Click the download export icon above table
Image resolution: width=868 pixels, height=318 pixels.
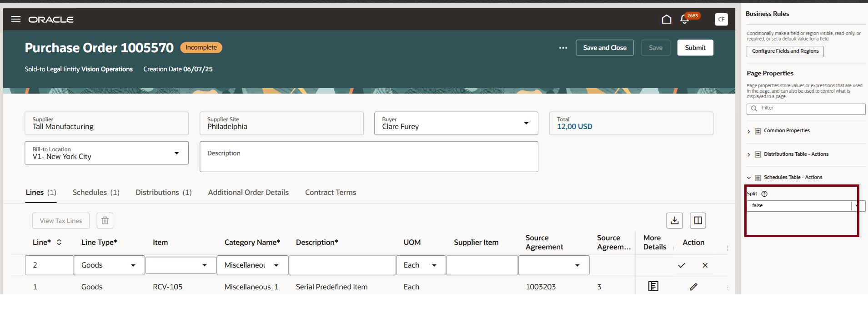(x=675, y=221)
